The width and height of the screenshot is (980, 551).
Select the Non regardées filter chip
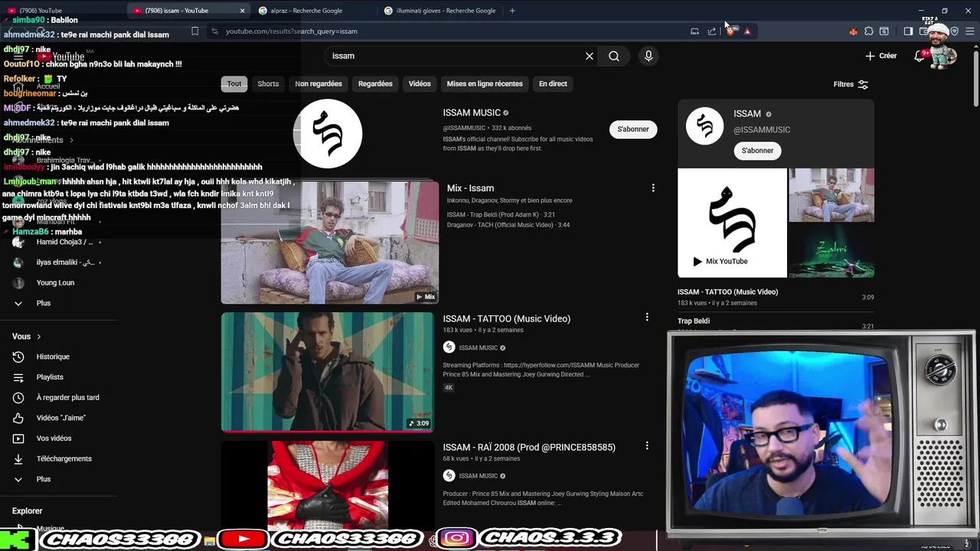click(x=318, y=84)
